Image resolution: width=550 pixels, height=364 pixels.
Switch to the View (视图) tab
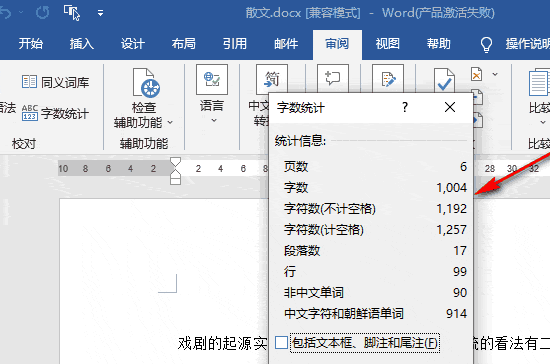388,44
